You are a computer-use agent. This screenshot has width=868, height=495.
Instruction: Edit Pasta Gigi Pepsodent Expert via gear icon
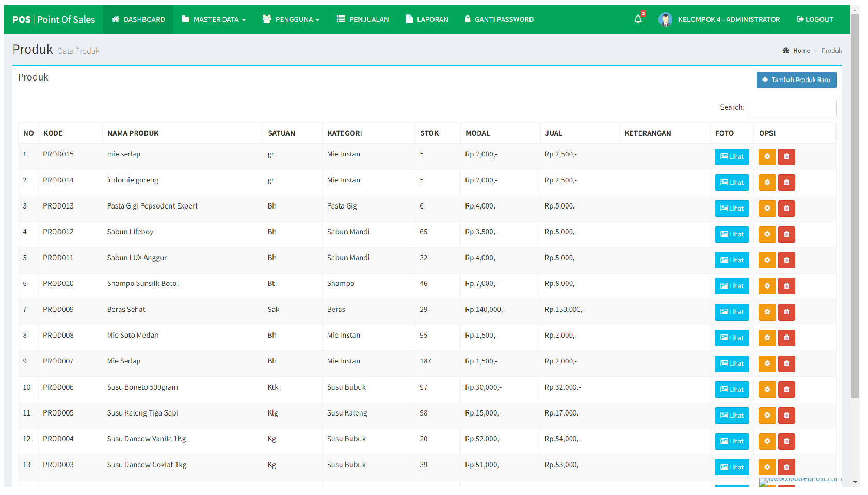[767, 209]
